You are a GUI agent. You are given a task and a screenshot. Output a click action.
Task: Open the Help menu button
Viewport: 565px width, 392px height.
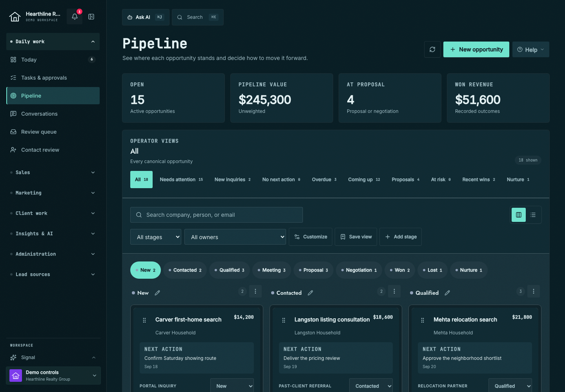click(x=531, y=49)
